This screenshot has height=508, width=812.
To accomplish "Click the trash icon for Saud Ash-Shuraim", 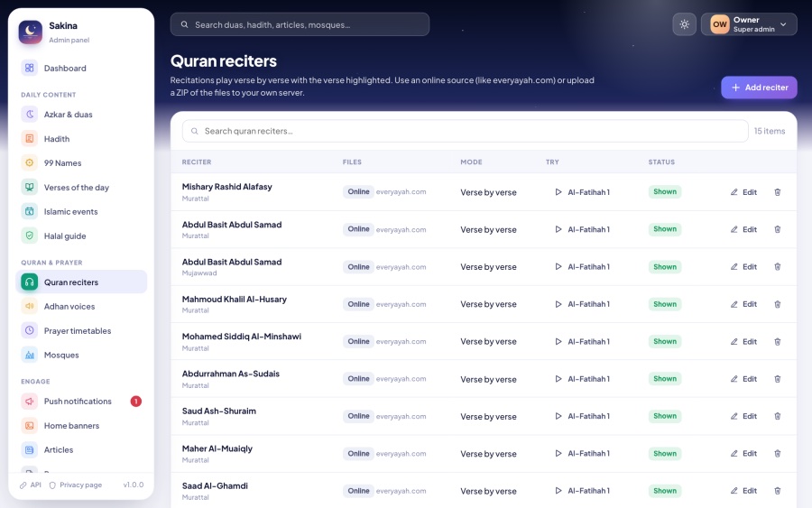I will coord(778,416).
